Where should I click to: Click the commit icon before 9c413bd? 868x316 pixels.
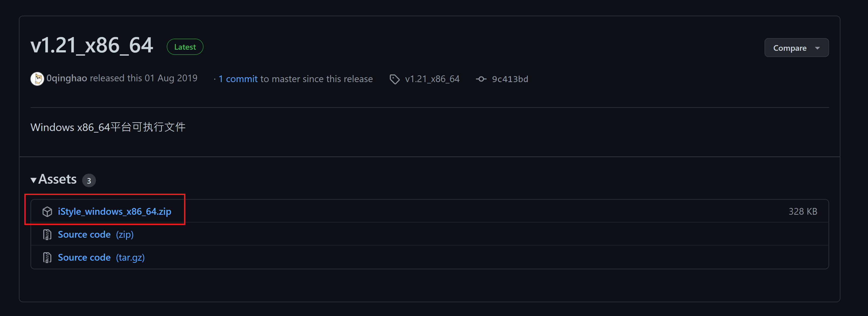point(481,79)
